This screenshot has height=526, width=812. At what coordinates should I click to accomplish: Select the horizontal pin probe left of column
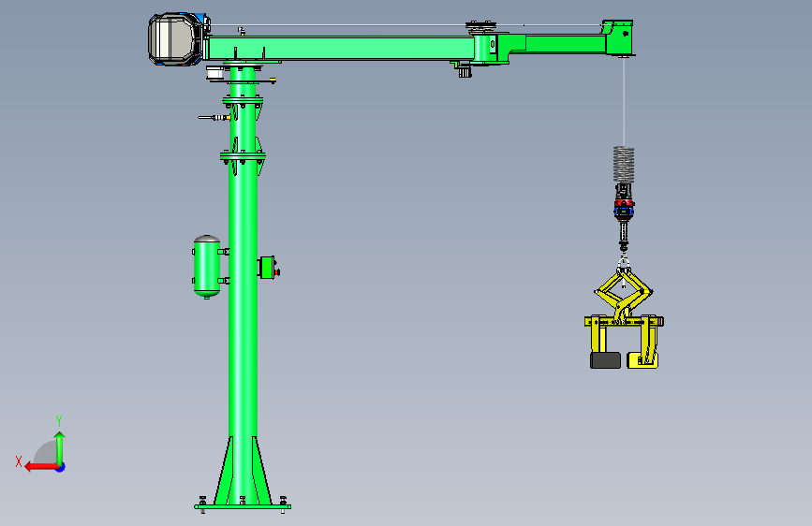[x=214, y=118]
